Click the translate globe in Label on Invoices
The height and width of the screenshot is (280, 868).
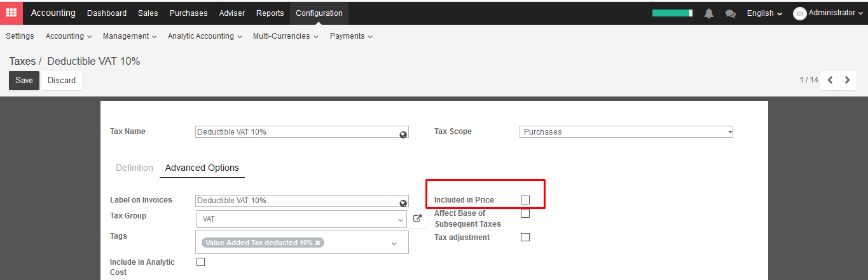coord(403,203)
